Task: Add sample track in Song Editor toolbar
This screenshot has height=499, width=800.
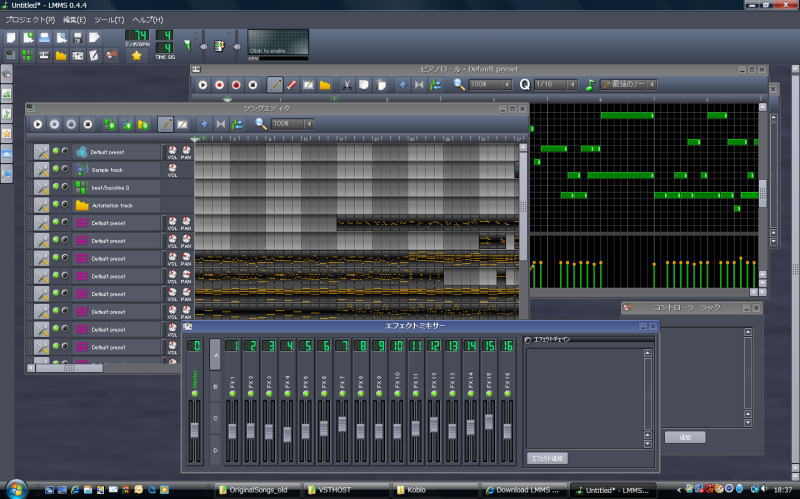Action: click(x=127, y=124)
